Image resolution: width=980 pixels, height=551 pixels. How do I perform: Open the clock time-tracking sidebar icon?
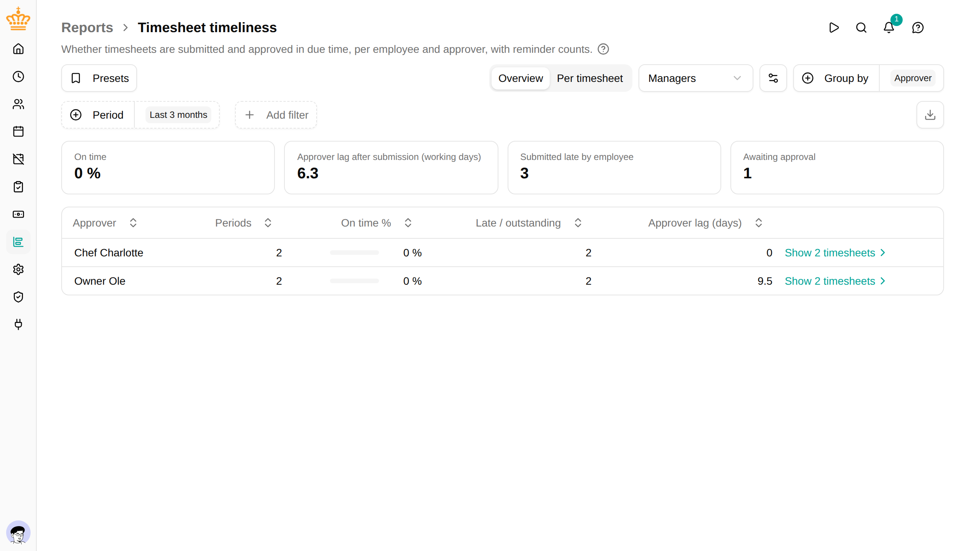pos(18,77)
